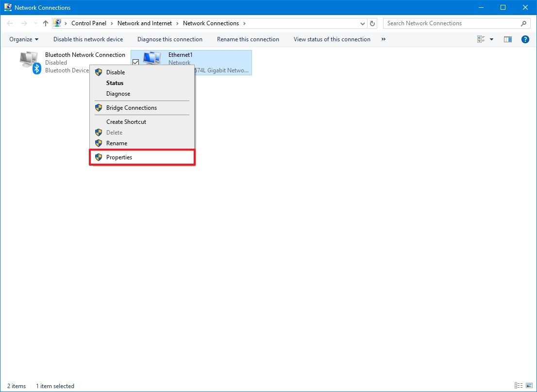Refresh the page with the refresh control
The width and height of the screenshot is (537, 392).
(x=371, y=23)
